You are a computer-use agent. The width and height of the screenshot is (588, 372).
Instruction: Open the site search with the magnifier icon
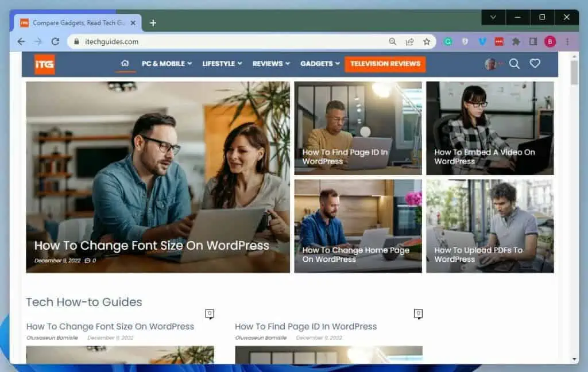pos(514,64)
